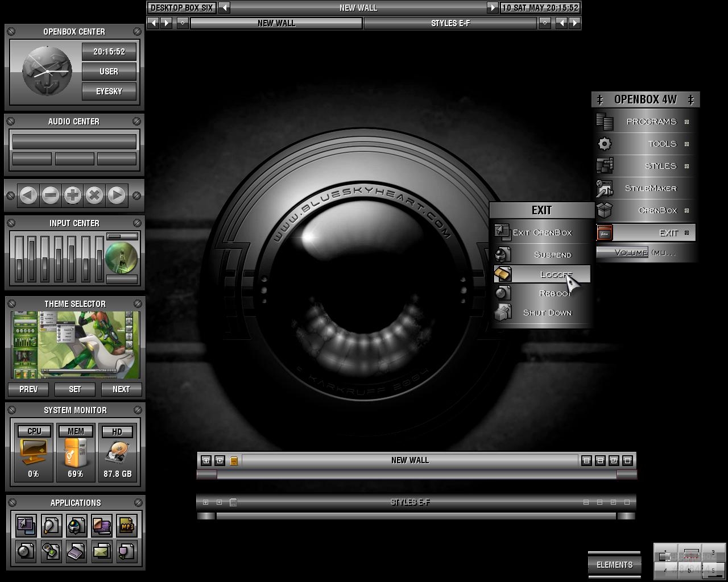This screenshot has width=728, height=582.
Task: Launch the globe-sphere application icon
Action: (76, 526)
